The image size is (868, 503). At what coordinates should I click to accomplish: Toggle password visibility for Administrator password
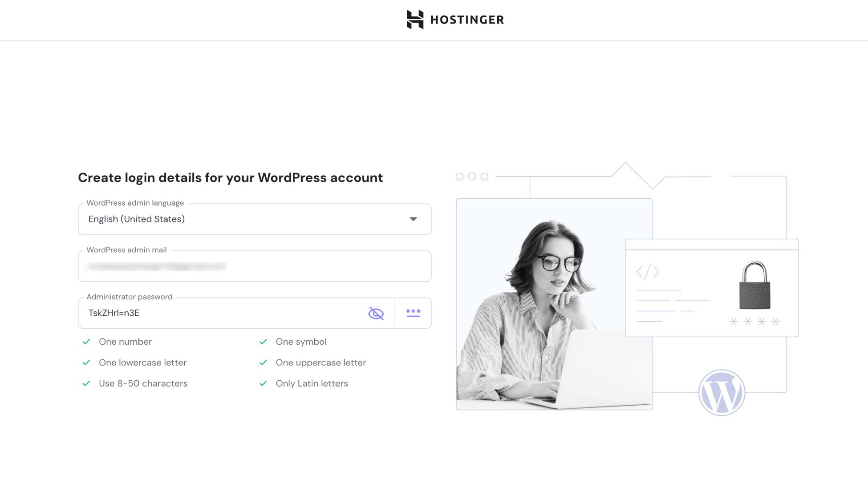[x=376, y=313]
